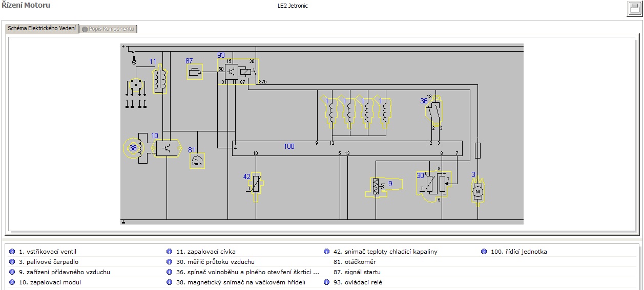Image resolution: width=644 pixels, height=290 pixels.
Task: Click info icon beside zapalovací cívka
Action: point(169,252)
